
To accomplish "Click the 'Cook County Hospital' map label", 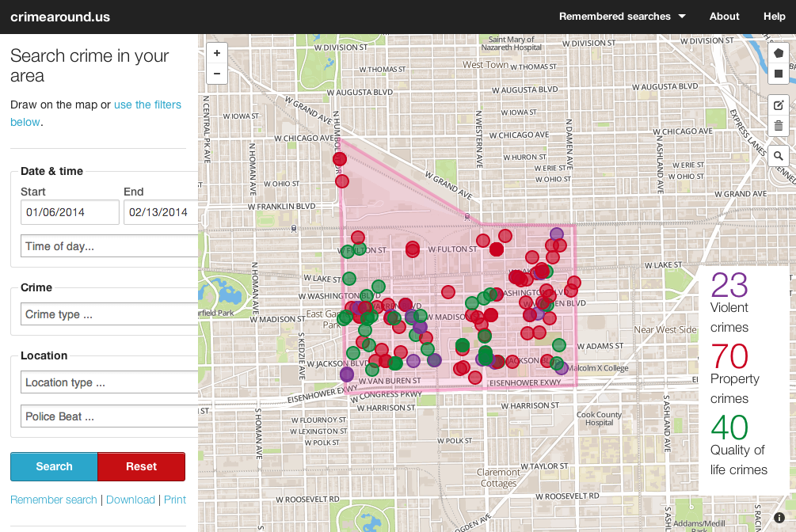I will click(x=599, y=418).
